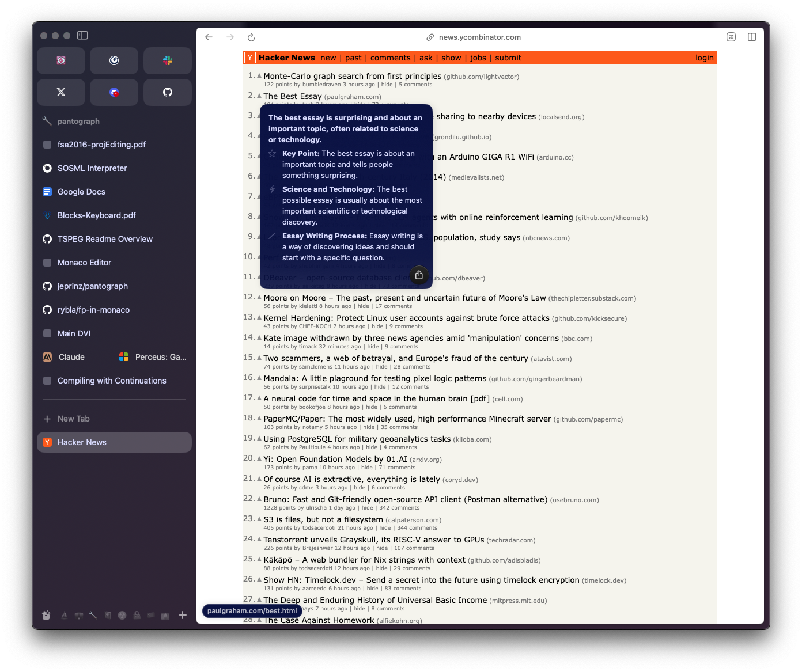Select the Claude split tab

(x=75, y=357)
